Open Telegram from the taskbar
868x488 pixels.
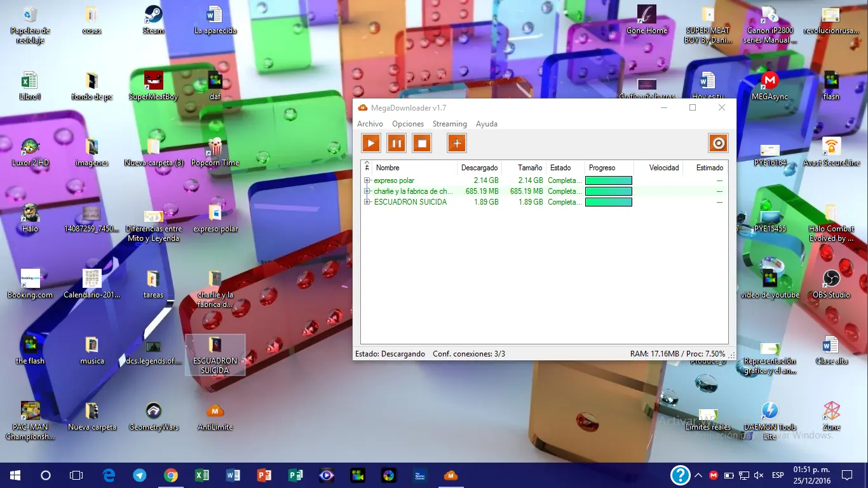coord(140,475)
